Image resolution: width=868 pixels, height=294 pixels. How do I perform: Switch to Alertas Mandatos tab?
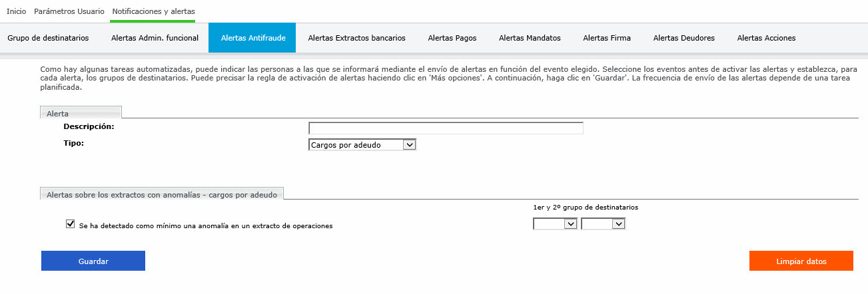coord(530,38)
